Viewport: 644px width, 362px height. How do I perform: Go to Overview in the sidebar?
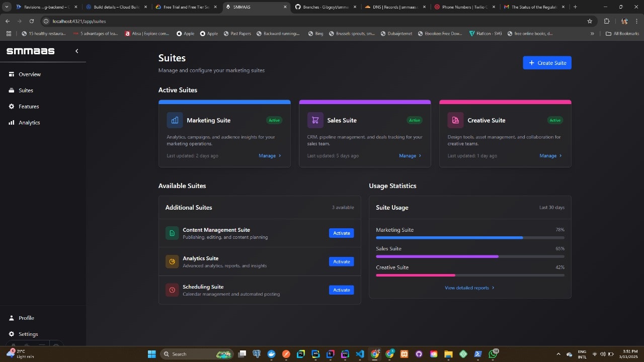tap(43, 74)
